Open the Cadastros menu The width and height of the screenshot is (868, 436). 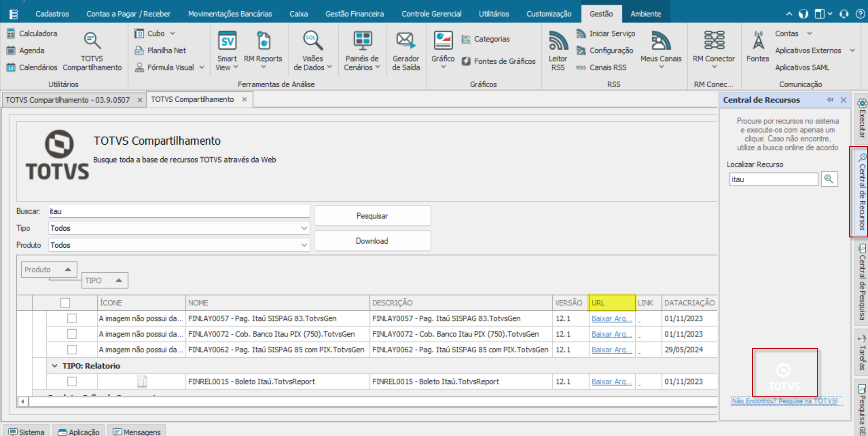(x=52, y=14)
